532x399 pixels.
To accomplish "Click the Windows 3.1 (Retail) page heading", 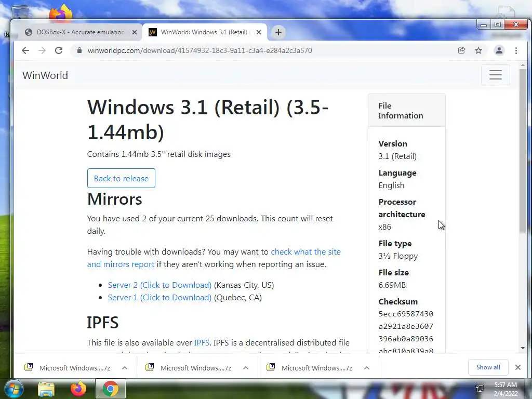I will pos(208,119).
